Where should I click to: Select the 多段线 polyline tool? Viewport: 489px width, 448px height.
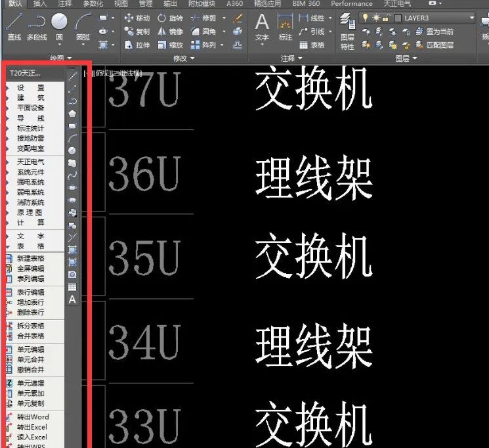click(37, 27)
